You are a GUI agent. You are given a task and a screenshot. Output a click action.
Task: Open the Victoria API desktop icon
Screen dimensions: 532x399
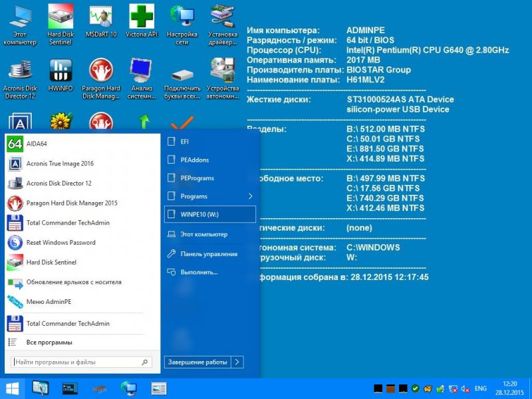(x=142, y=21)
